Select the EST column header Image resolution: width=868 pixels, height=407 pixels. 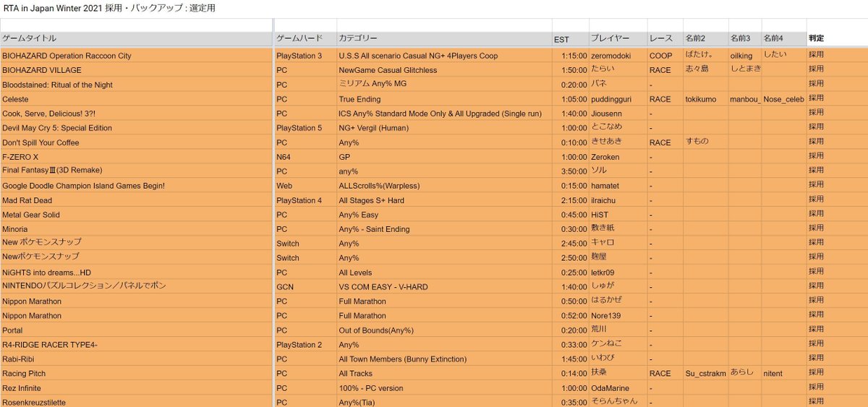(x=570, y=38)
